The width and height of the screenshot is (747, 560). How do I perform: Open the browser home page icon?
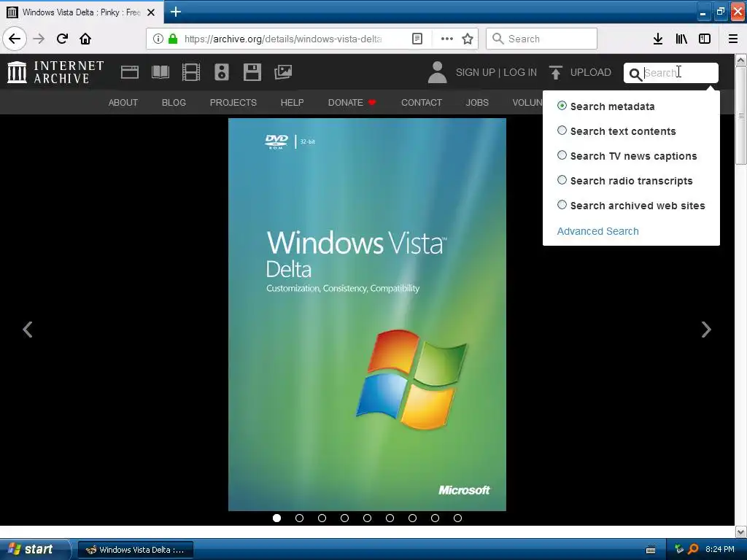coord(85,39)
